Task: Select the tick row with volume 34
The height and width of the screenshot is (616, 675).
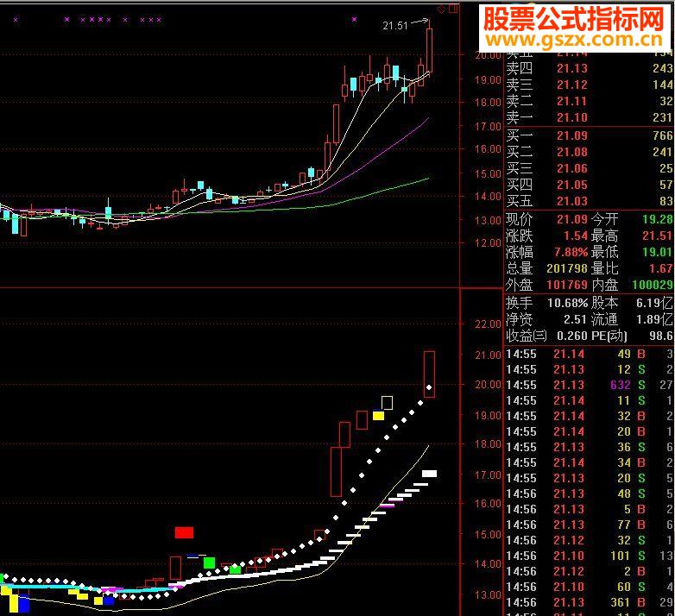Action: (590, 462)
